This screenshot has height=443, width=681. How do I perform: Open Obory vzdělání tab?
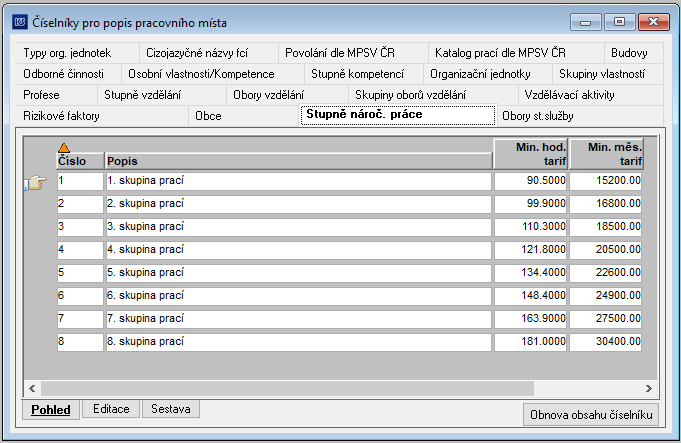[288, 95]
